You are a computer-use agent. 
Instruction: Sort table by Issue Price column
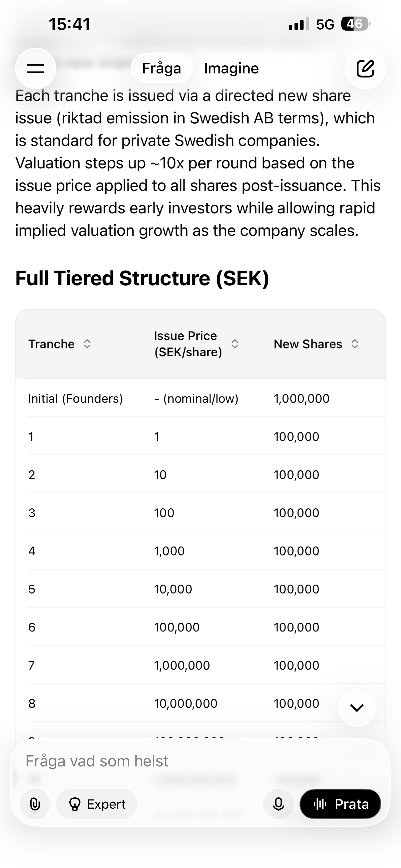[x=235, y=344]
